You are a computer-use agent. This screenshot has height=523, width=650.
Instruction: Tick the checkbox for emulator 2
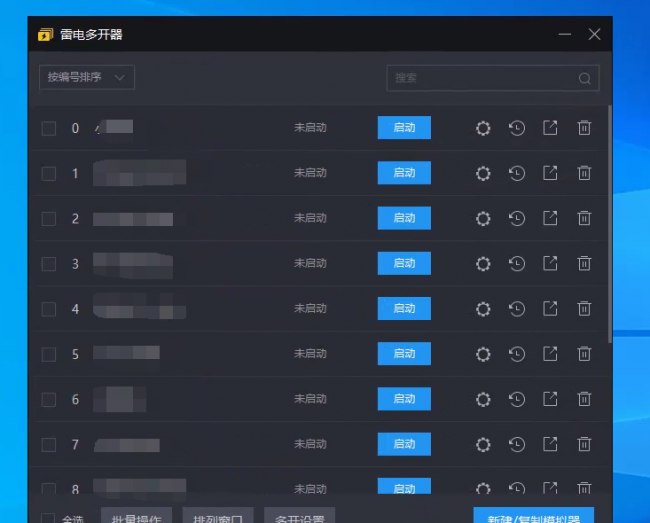pos(49,218)
